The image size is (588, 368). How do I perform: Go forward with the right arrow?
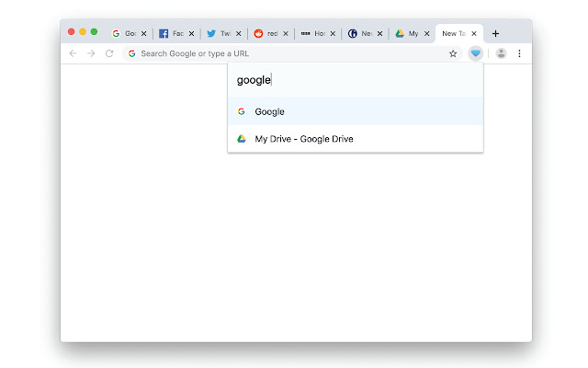point(91,53)
